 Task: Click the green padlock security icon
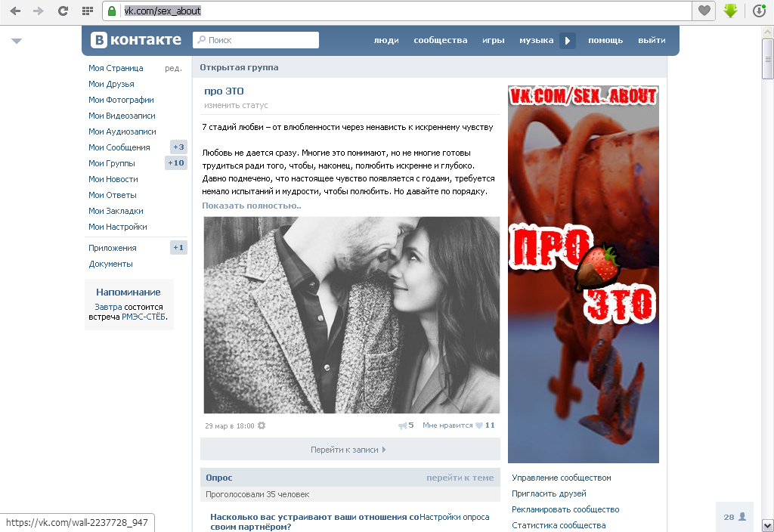(112, 11)
